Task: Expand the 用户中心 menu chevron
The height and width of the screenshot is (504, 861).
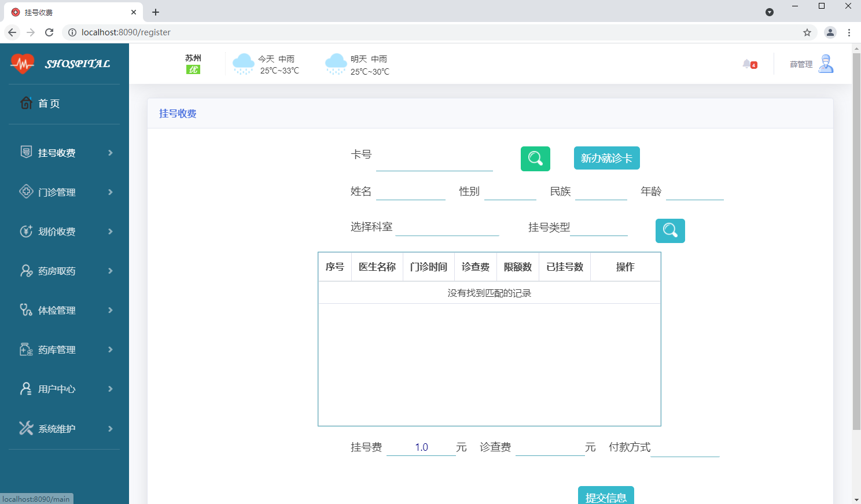Action: pos(110,389)
